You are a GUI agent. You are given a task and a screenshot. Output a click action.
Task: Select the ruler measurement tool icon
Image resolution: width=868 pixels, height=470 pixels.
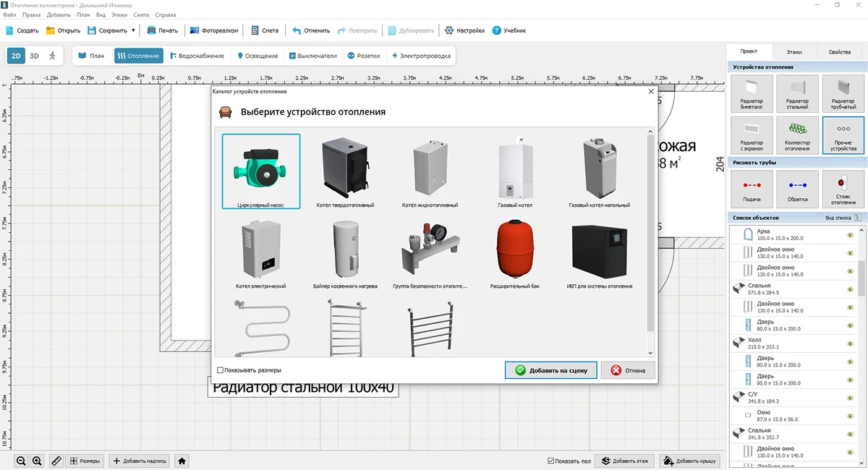[x=56, y=461]
